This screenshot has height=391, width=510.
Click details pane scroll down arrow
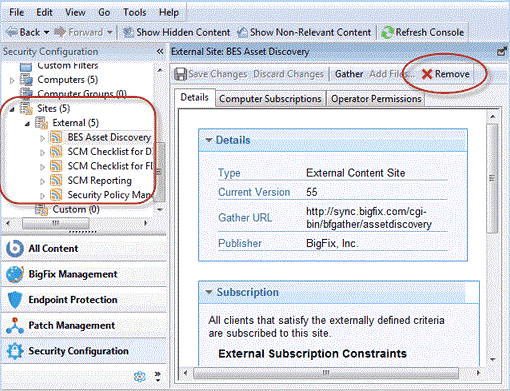(492, 360)
